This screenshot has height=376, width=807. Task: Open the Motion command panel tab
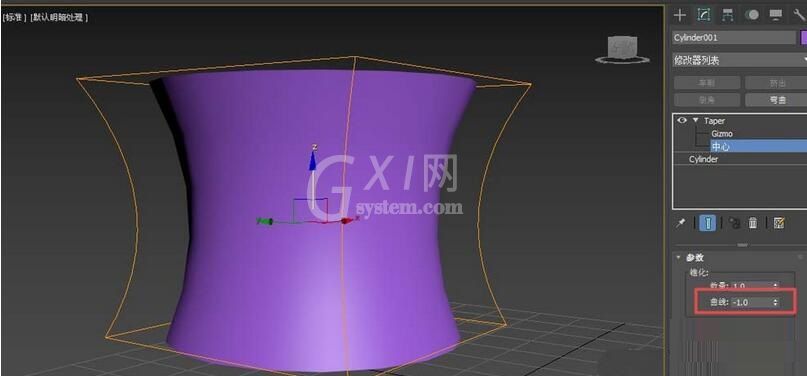752,15
